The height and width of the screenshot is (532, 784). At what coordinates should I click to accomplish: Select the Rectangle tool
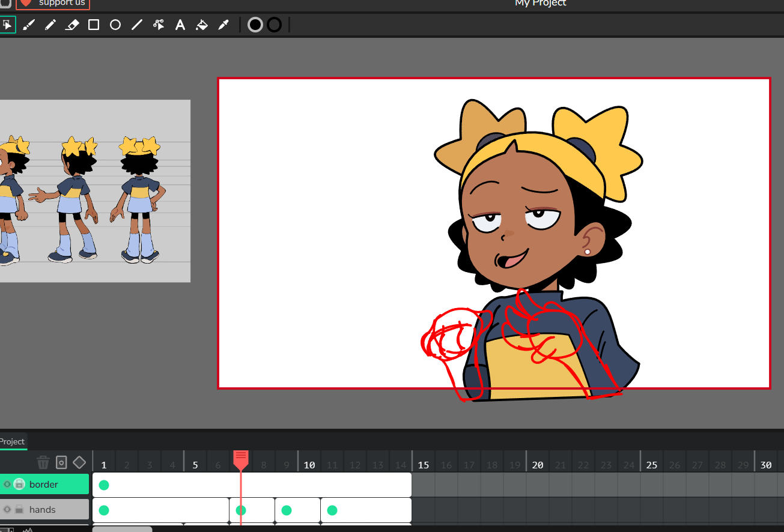(x=94, y=25)
